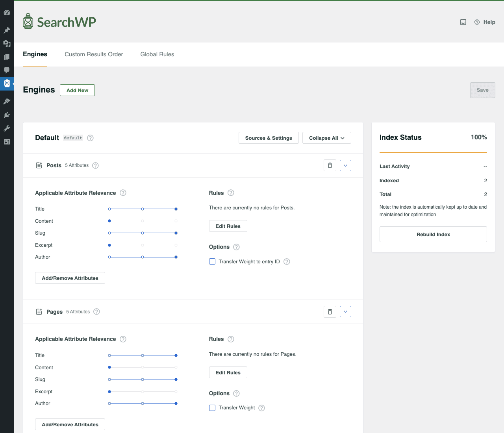The width and height of the screenshot is (504, 433).
Task: Set Posts Excerpt slider to middle stop
Action: 143,245
